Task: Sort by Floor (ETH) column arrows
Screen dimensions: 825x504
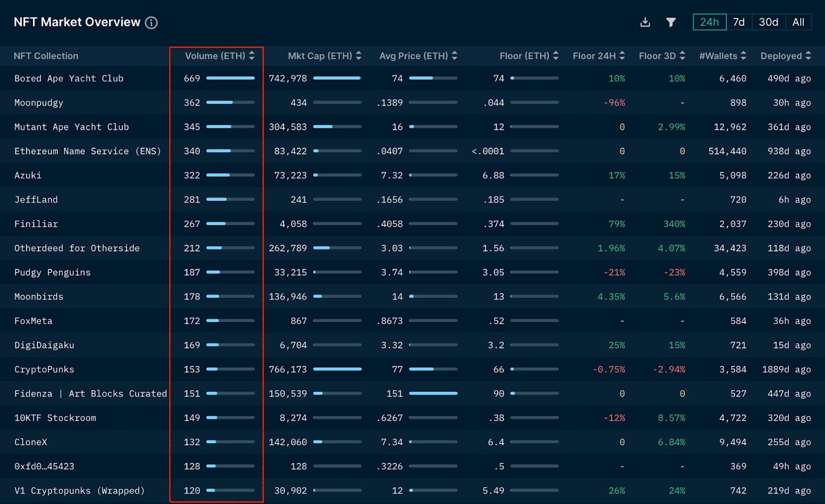Action: 555,56
